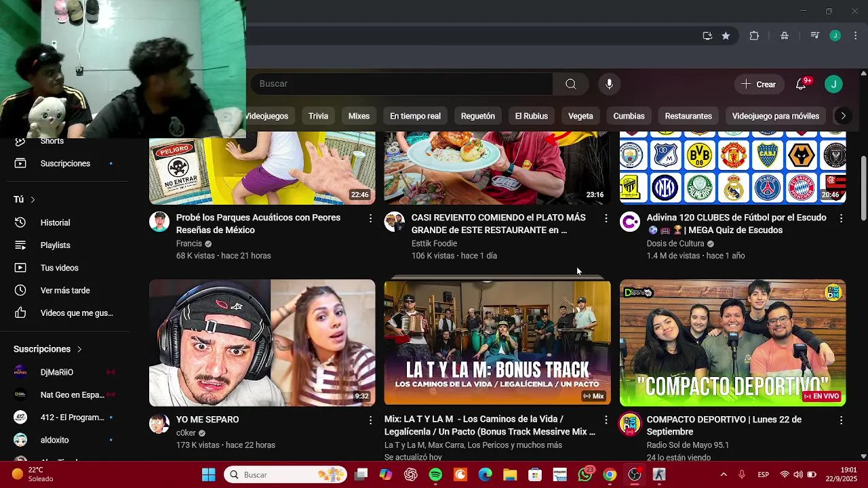Select the Videojuegos filter chip

click(267, 116)
